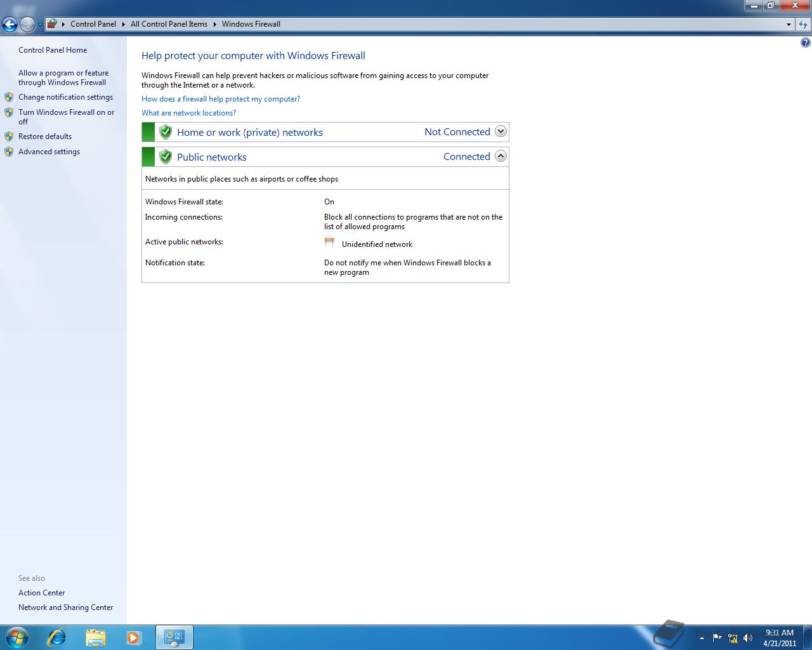Image resolution: width=812 pixels, height=650 pixels.
Task: Click Home or work (private) networks heading
Action: [250, 133]
